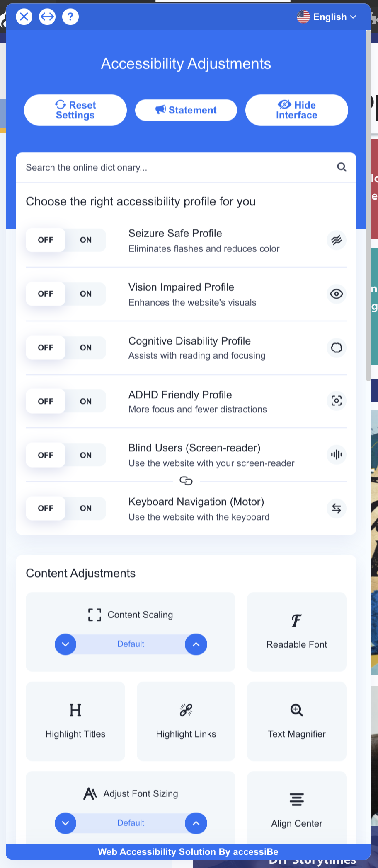This screenshot has width=378, height=868.
Task: Decrease font sizing with the down chevron
Action: (65, 823)
